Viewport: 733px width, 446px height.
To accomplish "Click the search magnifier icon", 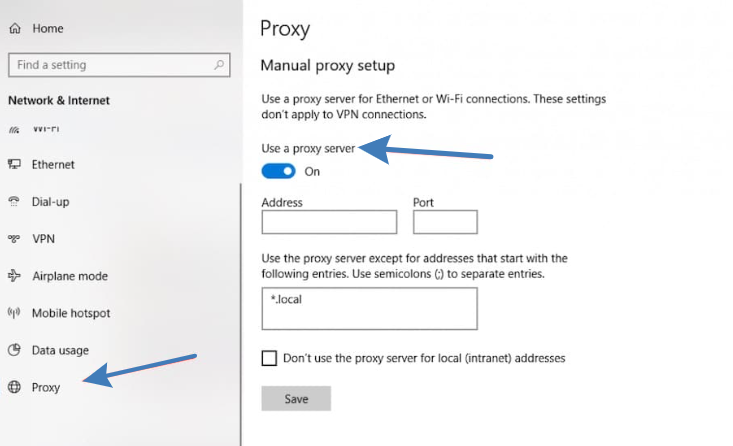I will pyautogui.click(x=220, y=65).
